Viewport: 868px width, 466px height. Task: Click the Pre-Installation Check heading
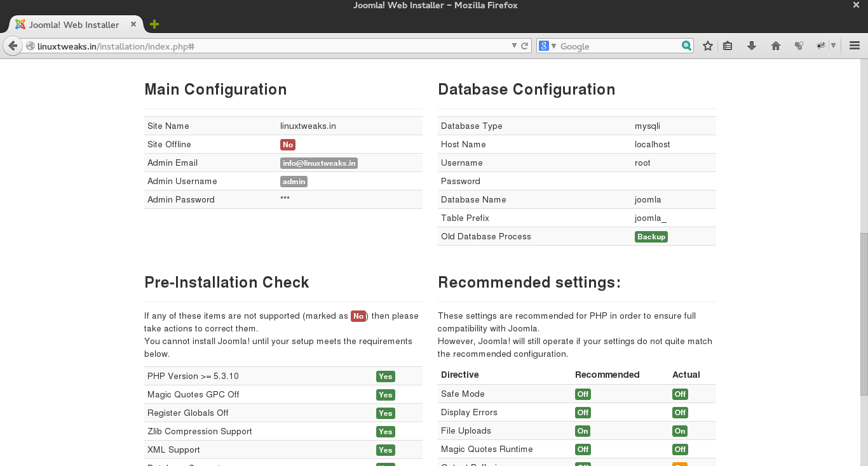tap(227, 283)
